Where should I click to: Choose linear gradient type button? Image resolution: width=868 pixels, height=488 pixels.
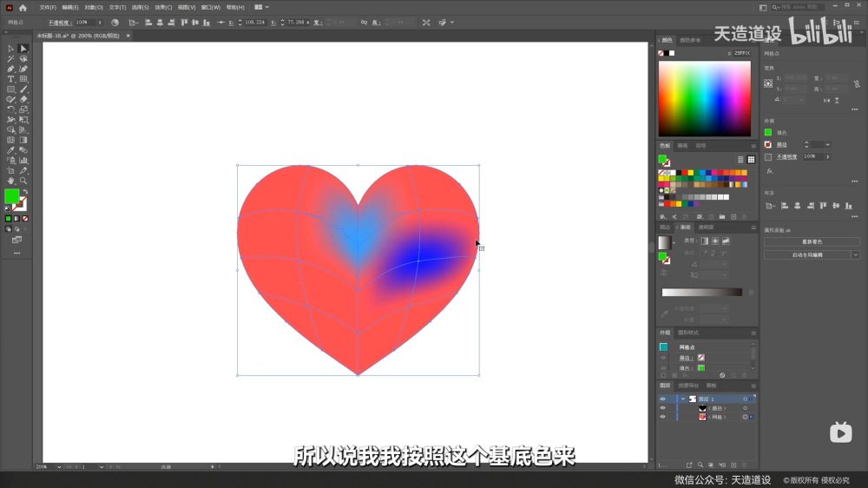705,241
